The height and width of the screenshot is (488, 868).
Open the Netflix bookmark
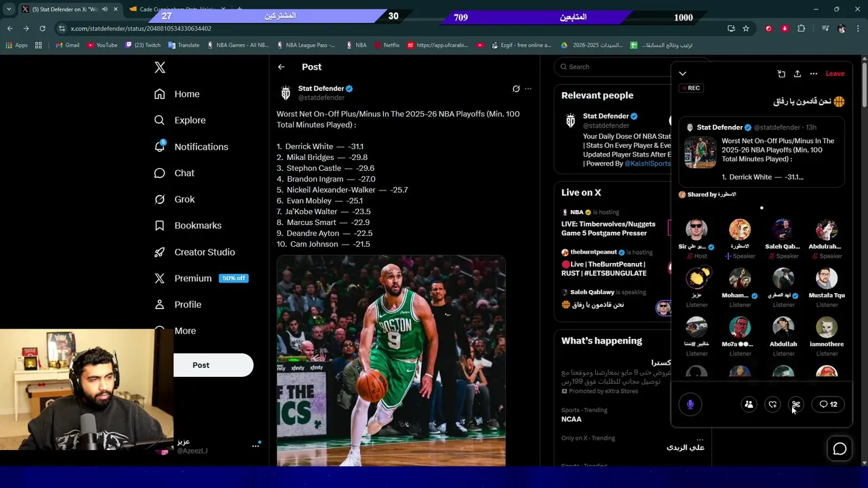(387, 45)
